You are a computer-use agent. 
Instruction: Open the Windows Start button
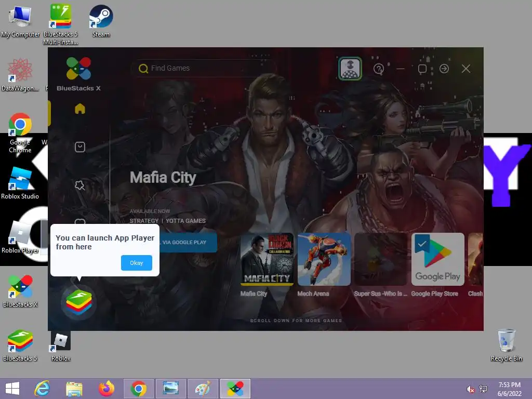tap(12, 389)
